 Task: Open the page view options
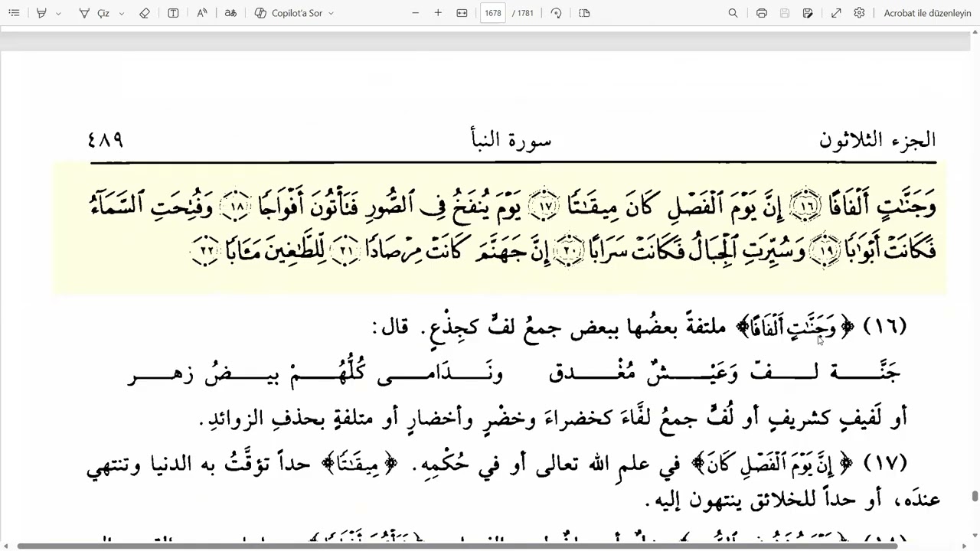pos(585,13)
